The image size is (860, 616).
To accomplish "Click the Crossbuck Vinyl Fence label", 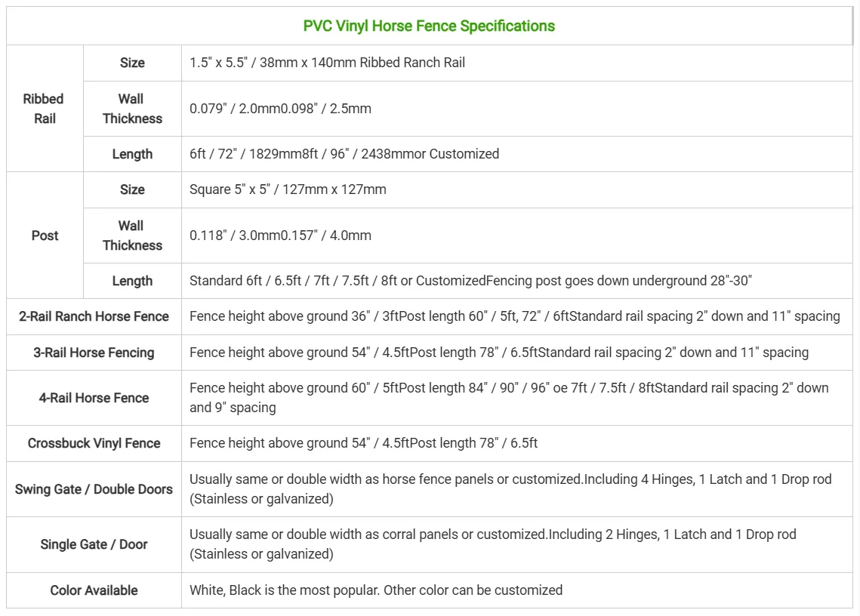I will pyautogui.click(x=94, y=444).
